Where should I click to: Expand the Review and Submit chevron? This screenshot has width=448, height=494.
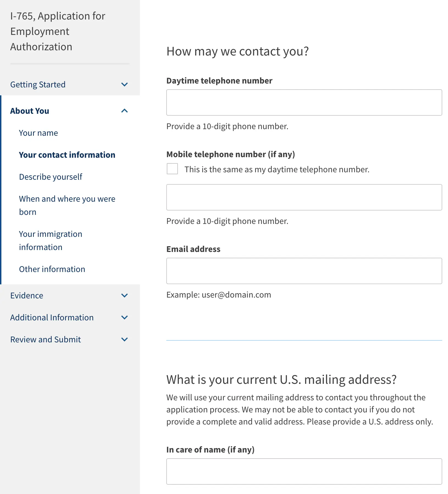pos(125,340)
